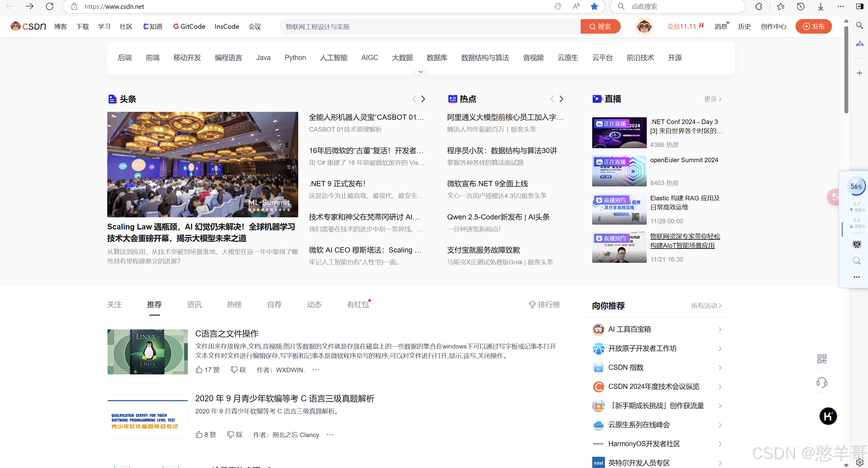Click the orange 搜索 button
The image size is (868, 468).
point(600,26)
